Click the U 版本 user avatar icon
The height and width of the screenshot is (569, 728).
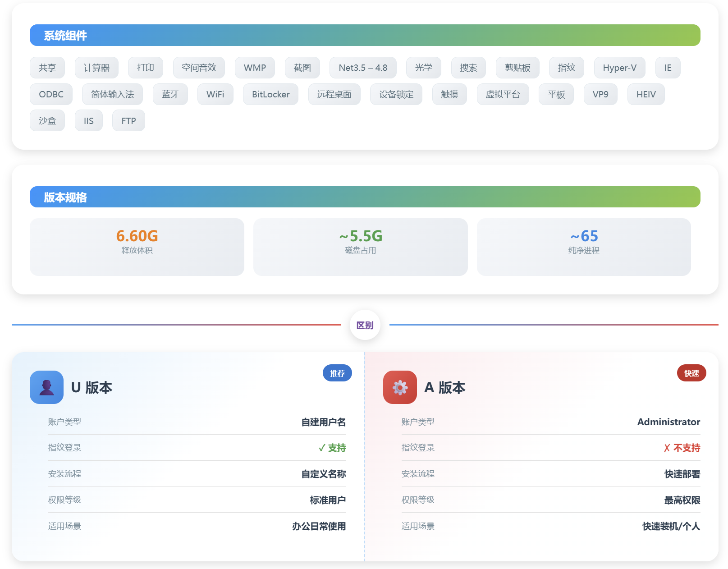[x=46, y=387]
